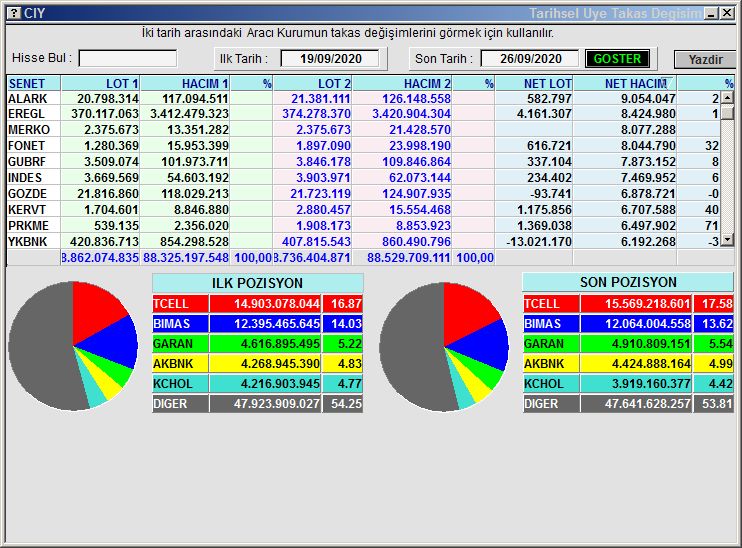
Task: Click the NET HACIM value 9.054.047
Action: point(648,98)
